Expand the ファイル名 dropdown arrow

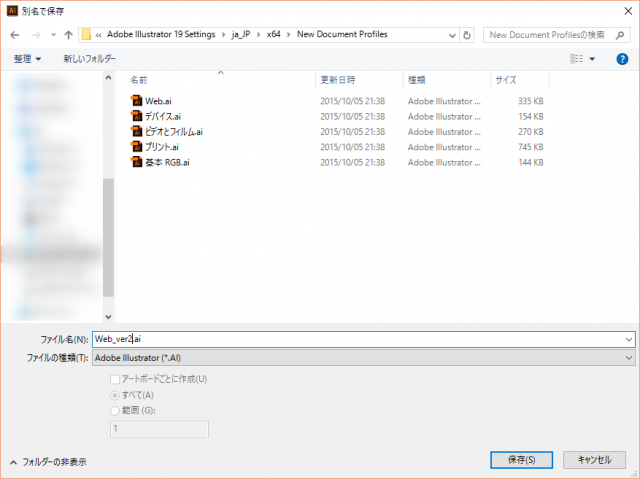627,340
